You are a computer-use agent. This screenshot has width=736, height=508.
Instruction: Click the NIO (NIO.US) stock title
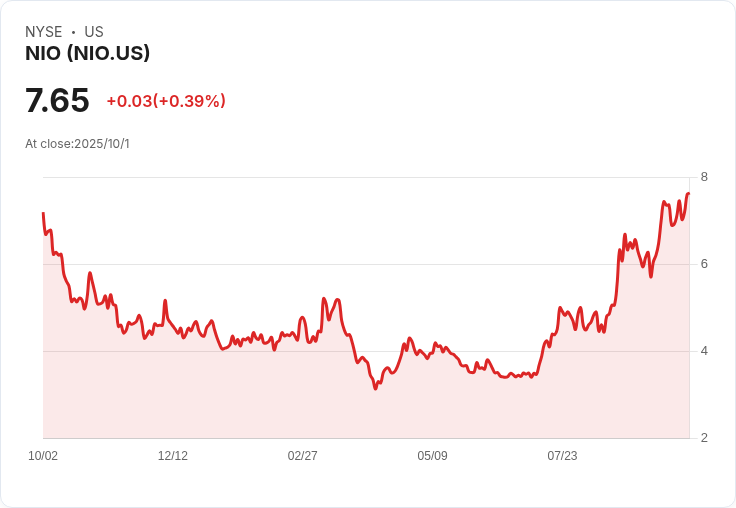click(x=87, y=54)
